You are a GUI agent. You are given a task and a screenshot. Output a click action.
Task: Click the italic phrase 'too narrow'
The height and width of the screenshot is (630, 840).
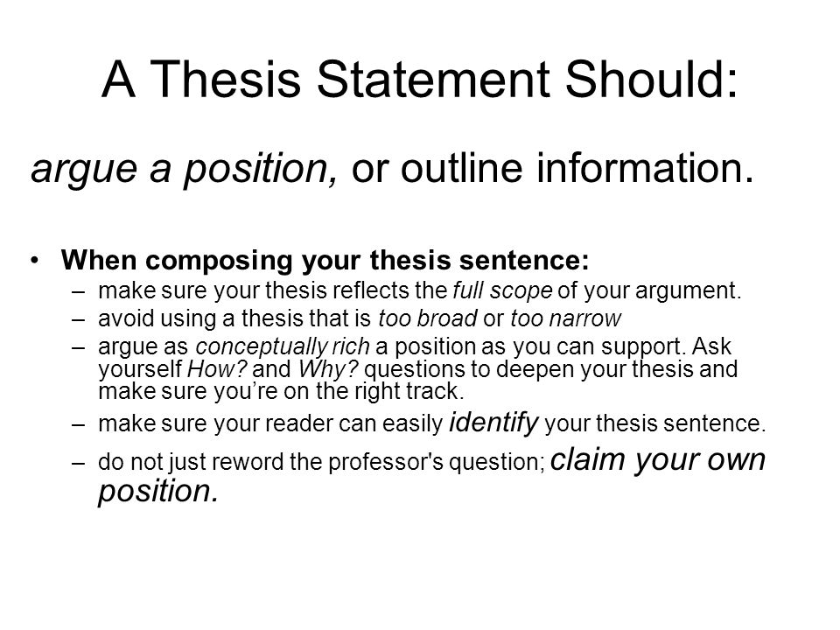tap(566, 318)
